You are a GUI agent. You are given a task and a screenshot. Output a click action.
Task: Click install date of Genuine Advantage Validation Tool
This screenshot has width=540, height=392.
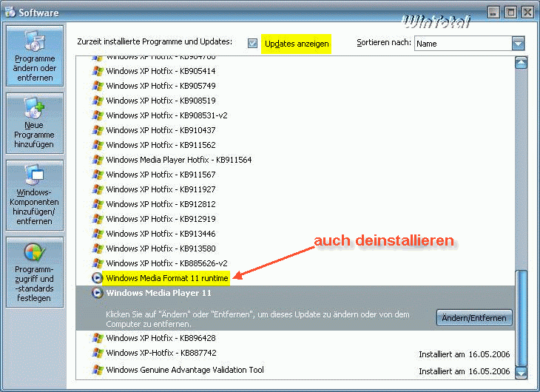[x=465, y=371]
